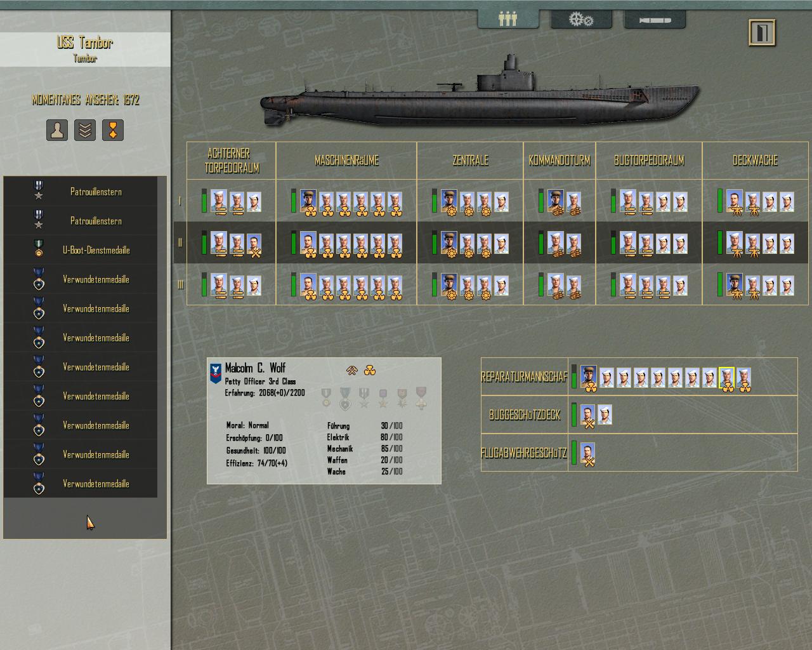The width and height of the screenshot is (812, 650).
Task: Select watch row II label
Action: click(x=180, y=242)
